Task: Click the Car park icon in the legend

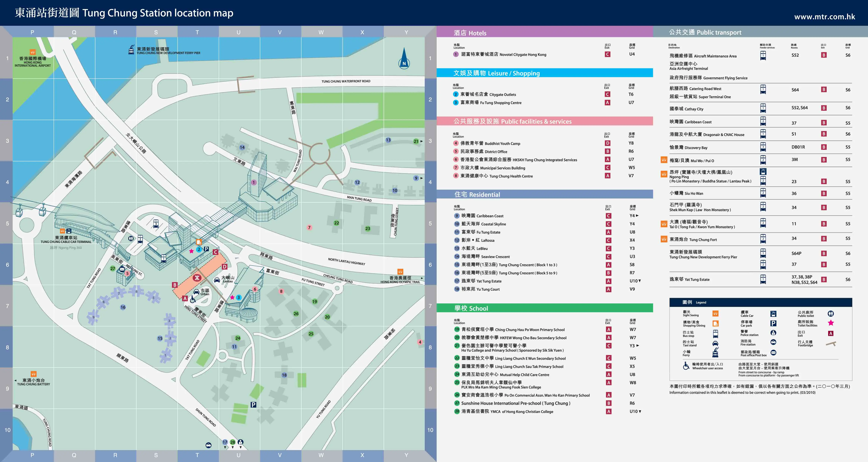Action: pyautogui.click(x=773, y=323)
